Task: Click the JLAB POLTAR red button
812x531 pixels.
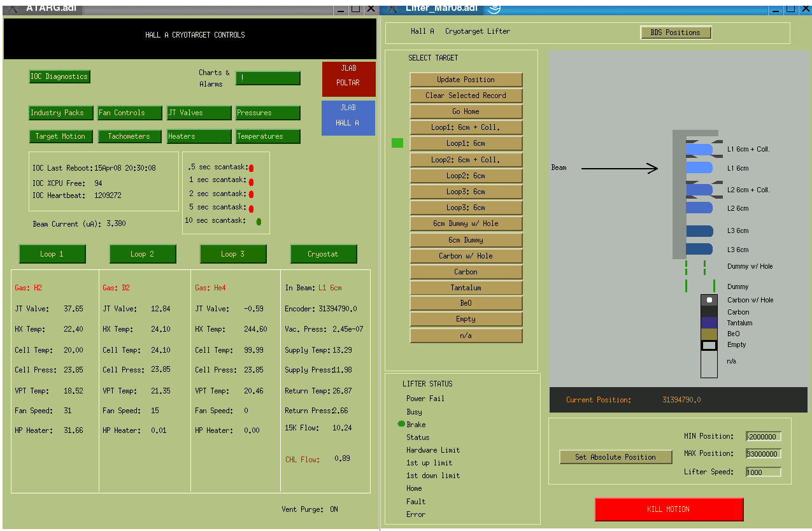Action: (348, 79)
